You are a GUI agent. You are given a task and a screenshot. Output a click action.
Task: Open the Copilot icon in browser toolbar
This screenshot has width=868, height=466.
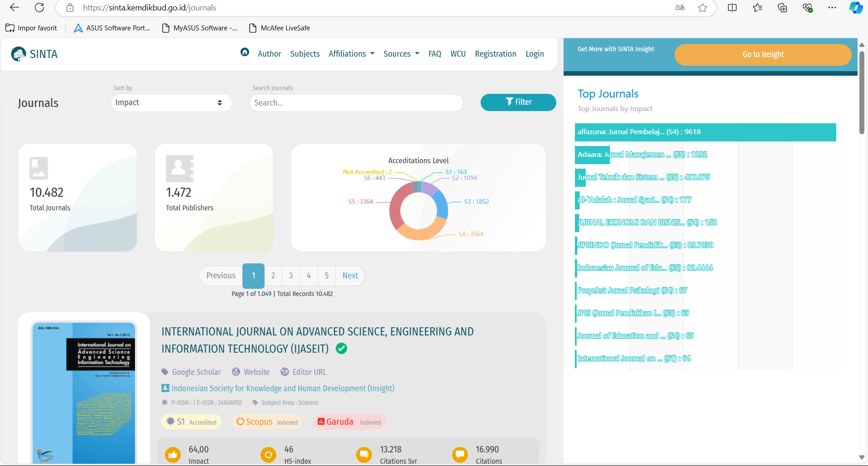tap(855, 8)
